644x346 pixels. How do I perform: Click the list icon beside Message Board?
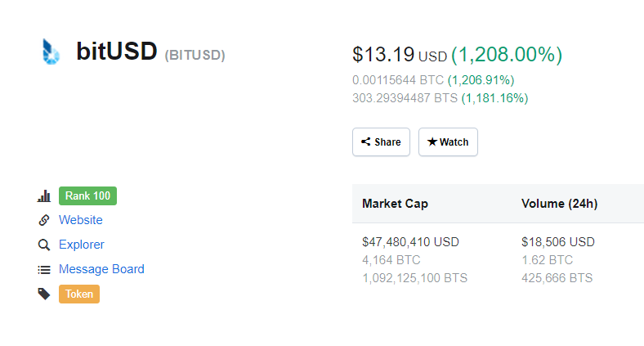pyautogui.click(x=44, y=270)
